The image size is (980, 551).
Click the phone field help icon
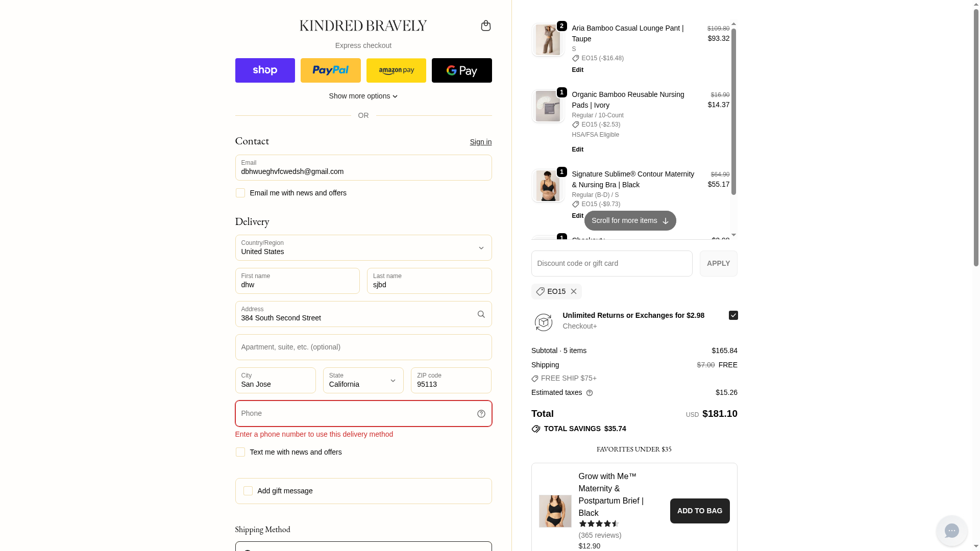point(481,414)
